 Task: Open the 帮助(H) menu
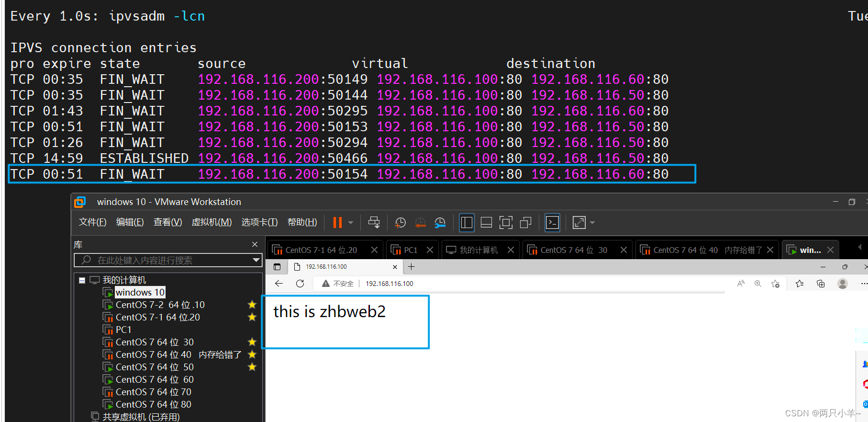[302, 222]
